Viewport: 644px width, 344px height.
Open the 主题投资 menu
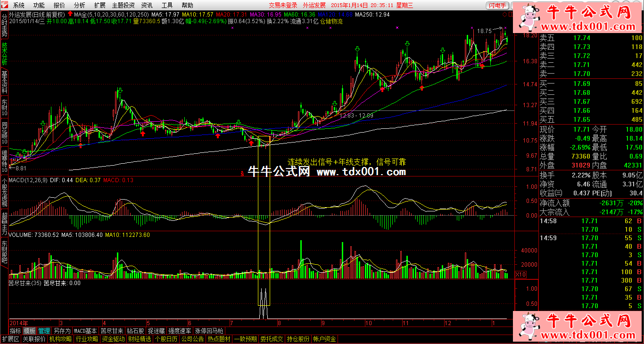pyautogui.click(x=123, y=5)
